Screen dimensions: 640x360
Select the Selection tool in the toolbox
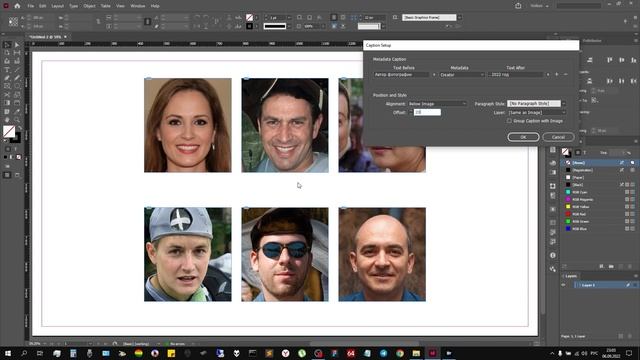[x=7, y=45]
